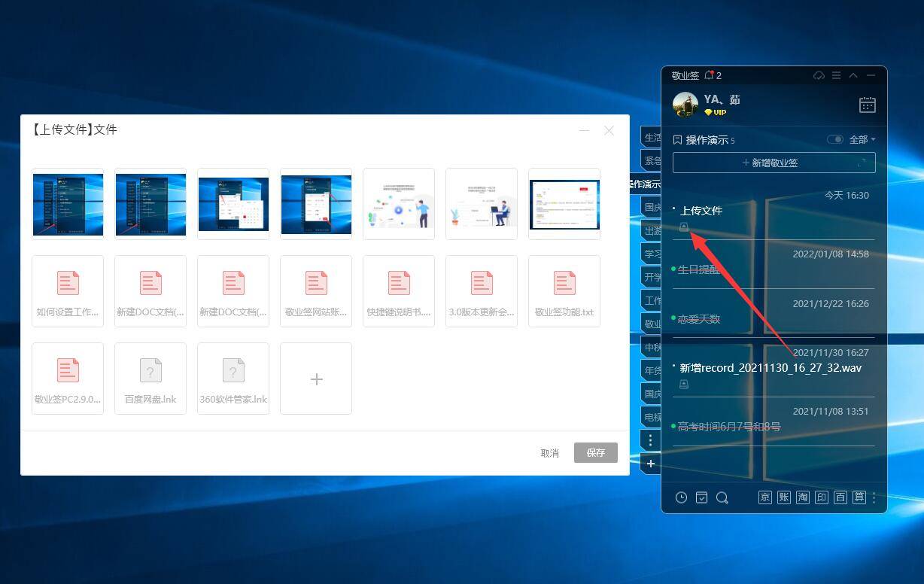Click the cloud sync icon in 敬业签
The height and width of the screenshot is (584, 924).
[819, 75]
